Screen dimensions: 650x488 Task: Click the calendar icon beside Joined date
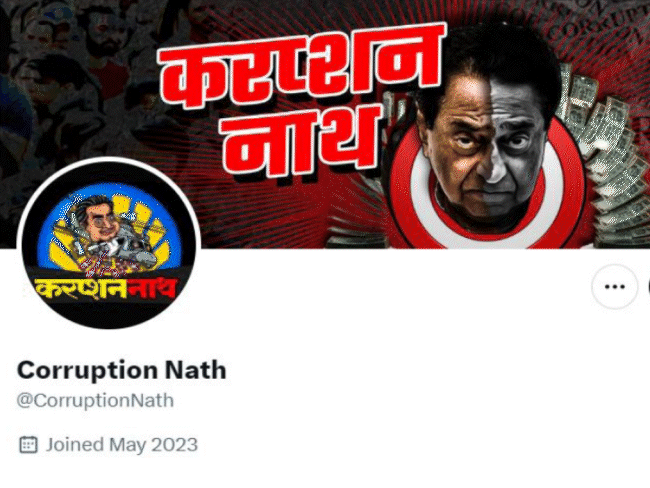28,445
